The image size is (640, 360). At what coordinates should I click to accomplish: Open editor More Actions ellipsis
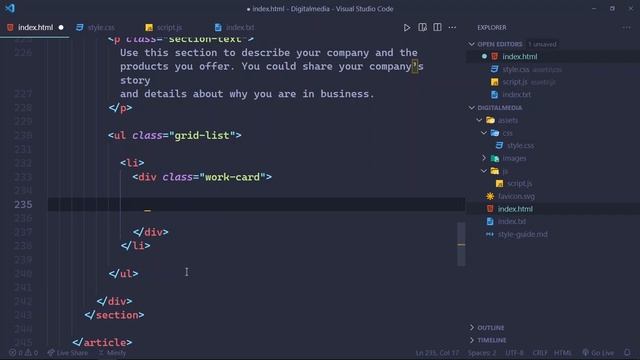pyautogui.click(x=452, y=27)
